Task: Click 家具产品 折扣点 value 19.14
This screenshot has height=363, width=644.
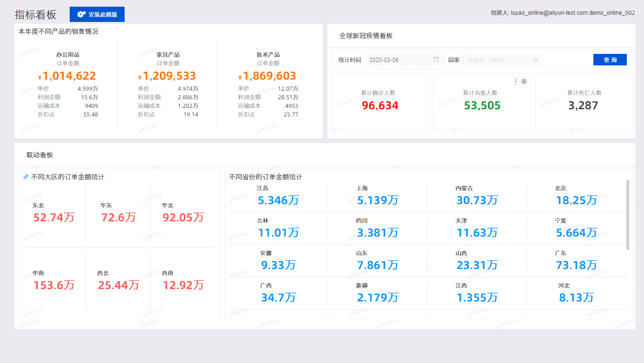Action: click(191, 114)
